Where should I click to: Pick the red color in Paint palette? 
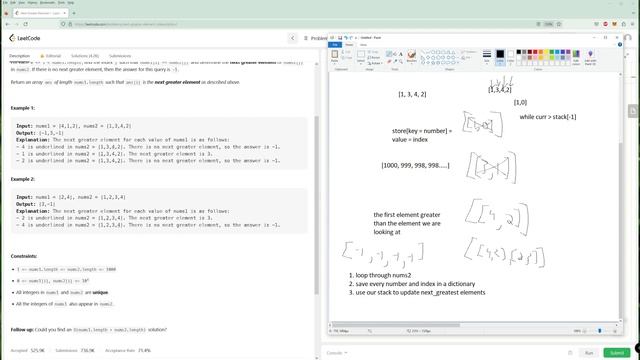[x=535, y=52]
